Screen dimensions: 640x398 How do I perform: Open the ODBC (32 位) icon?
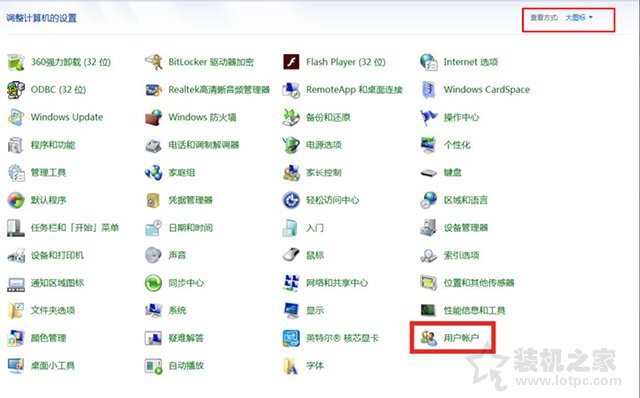16,90
